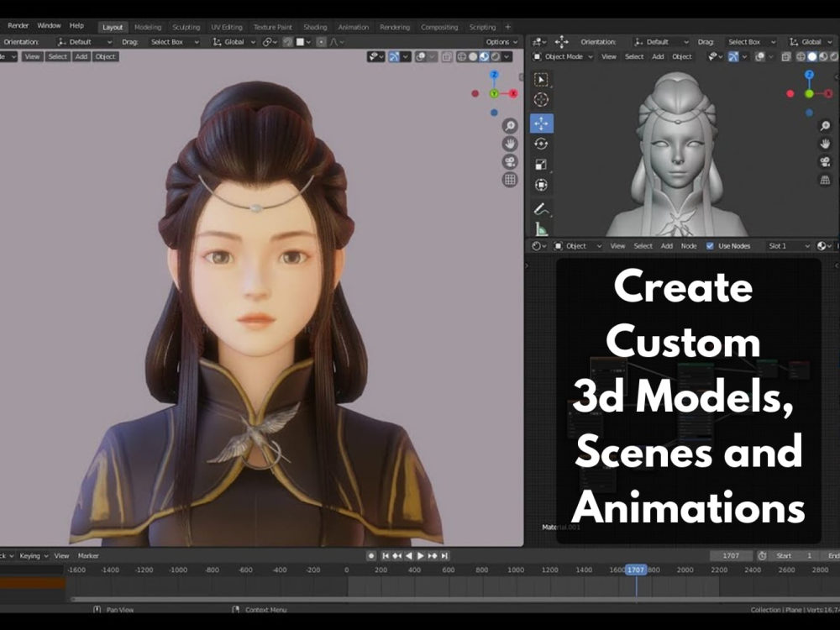Toggle X-ray in left viewport

click(447, 57)
